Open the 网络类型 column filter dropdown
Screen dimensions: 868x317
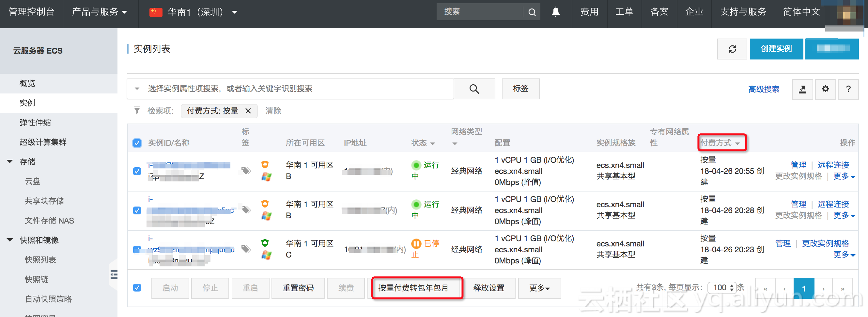455,144
